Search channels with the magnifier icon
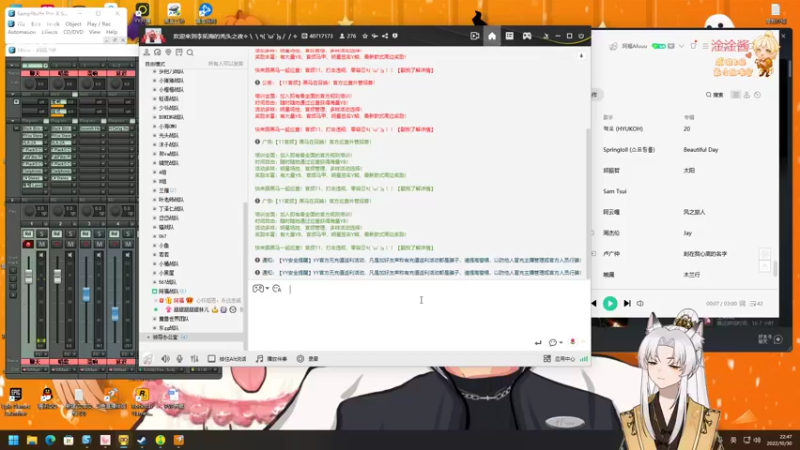This screenshot has width=800, height=450. click(x=190, y=53)
